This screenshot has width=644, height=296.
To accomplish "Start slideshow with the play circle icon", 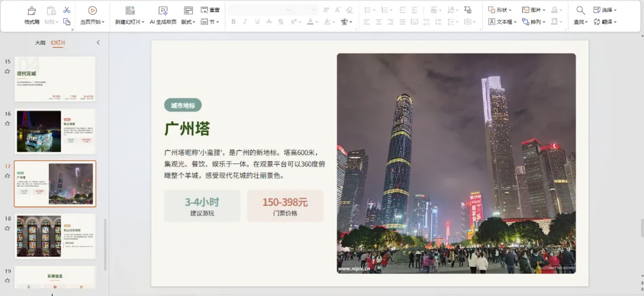I will click(92, 11).
